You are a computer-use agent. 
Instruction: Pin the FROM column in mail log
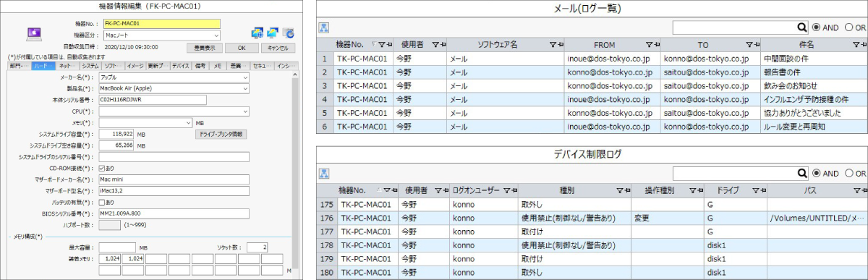point(657,45)
